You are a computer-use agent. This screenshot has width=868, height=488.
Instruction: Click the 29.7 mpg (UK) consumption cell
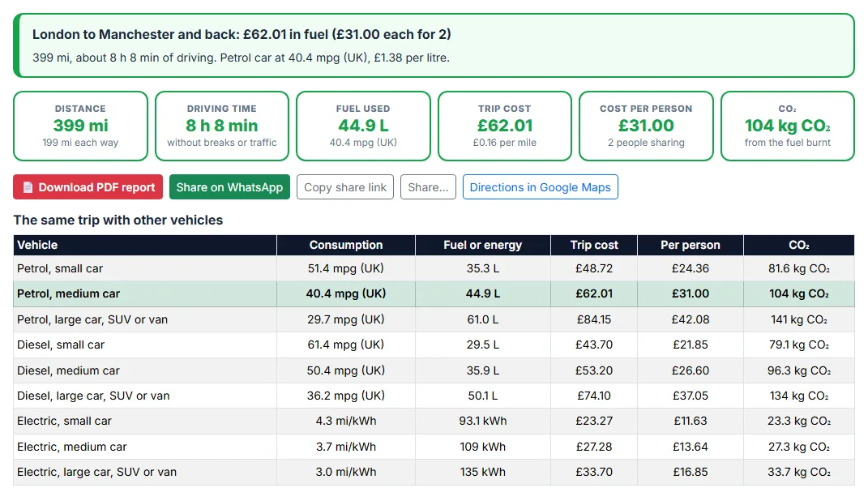coord(346,319)
